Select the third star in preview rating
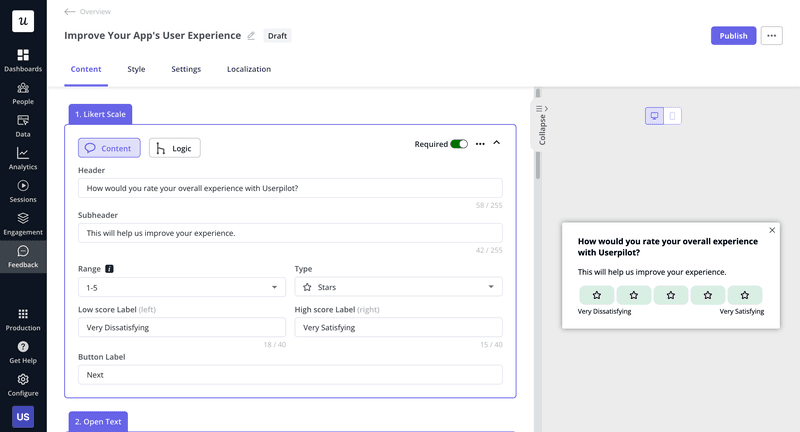 tap(671, 295)
